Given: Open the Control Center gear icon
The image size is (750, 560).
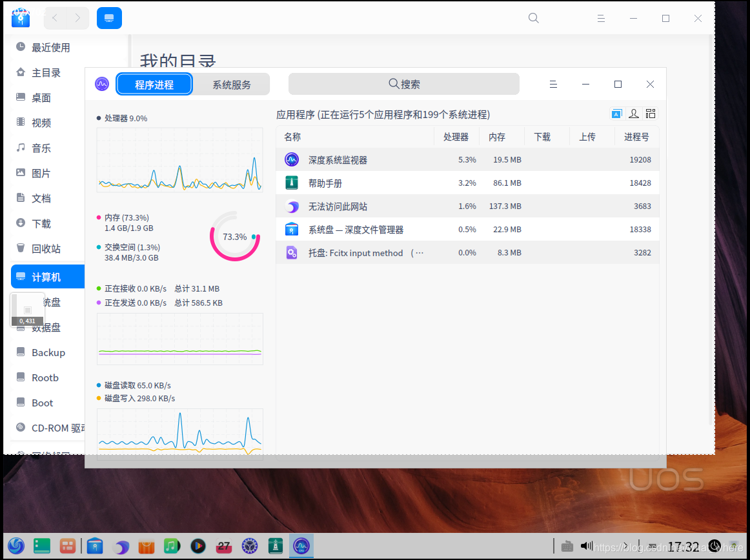Looking at the screenshot, I should pos(250,546).
